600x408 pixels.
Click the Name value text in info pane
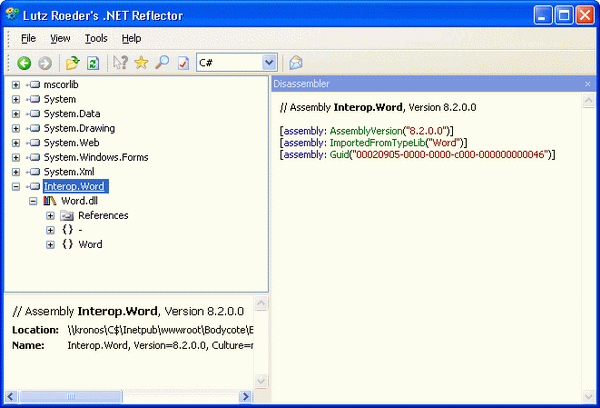(x=160, y=345)
